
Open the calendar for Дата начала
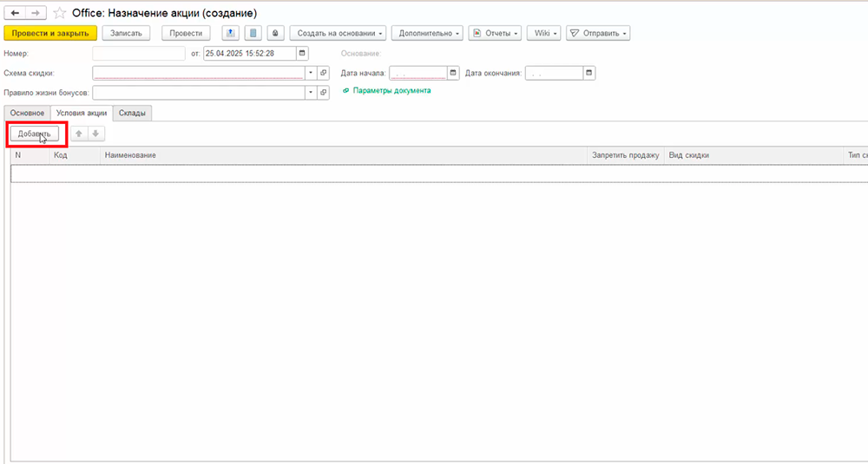pyautogui.click(x=453, y=73)
